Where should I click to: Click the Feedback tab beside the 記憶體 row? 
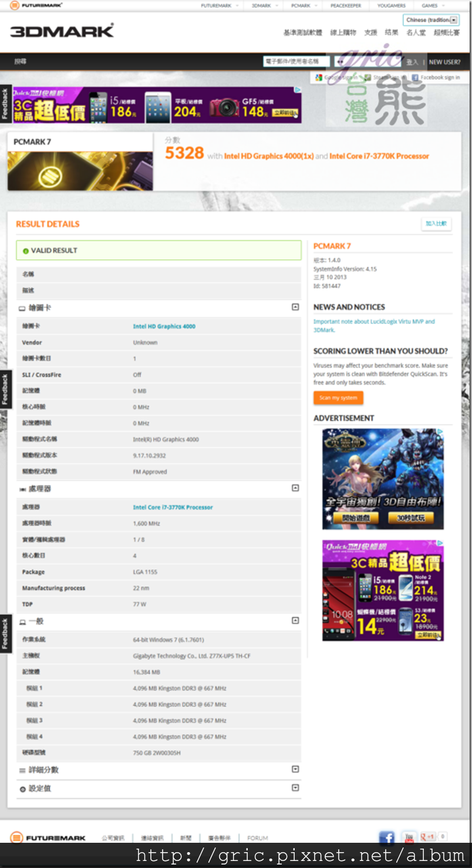tap(5, 390)
